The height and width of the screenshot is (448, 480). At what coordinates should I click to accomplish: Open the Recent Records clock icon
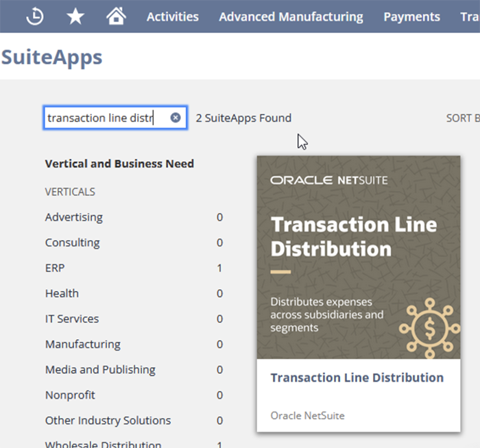34,16
